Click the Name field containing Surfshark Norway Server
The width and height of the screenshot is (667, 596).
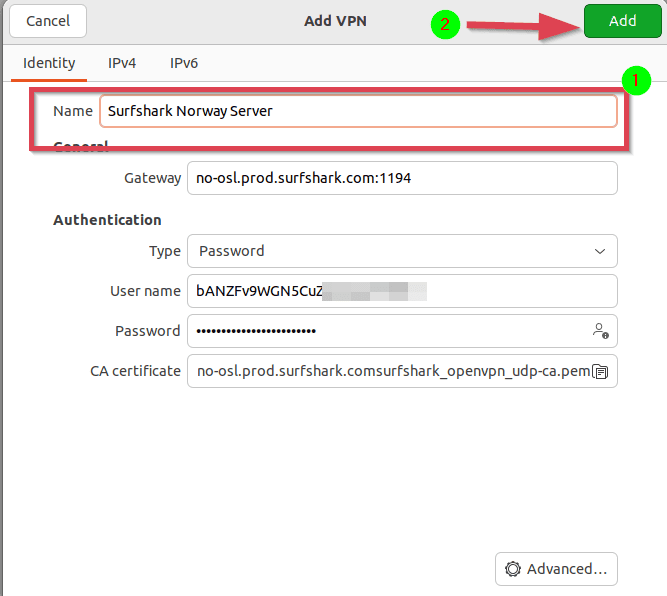358,111
